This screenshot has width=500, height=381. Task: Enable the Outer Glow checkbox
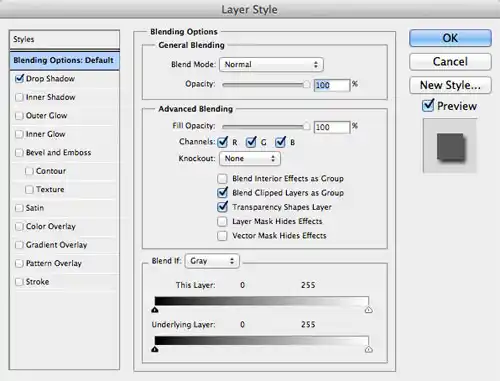coord(19,116)
